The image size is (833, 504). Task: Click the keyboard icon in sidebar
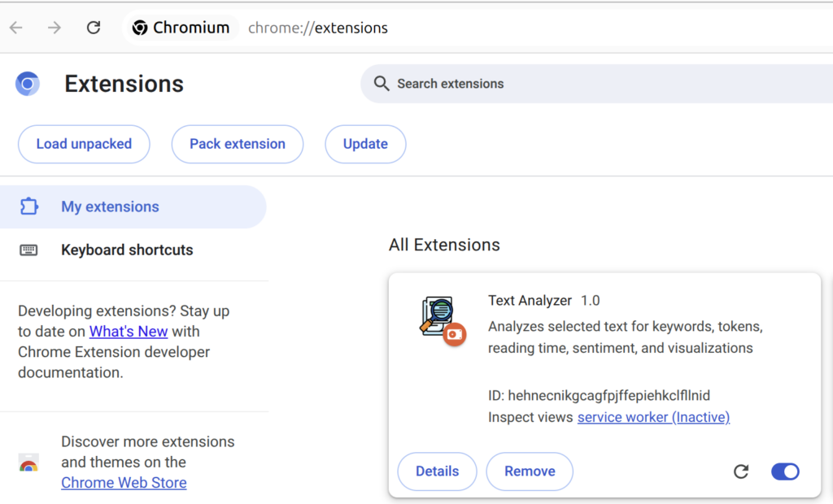pos(28,250)
